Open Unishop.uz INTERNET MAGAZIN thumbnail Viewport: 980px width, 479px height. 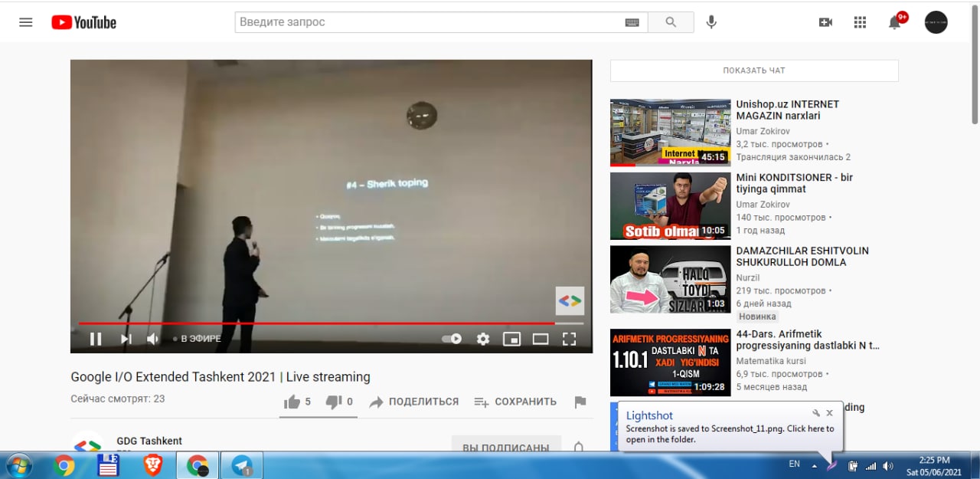click(670, 132)
